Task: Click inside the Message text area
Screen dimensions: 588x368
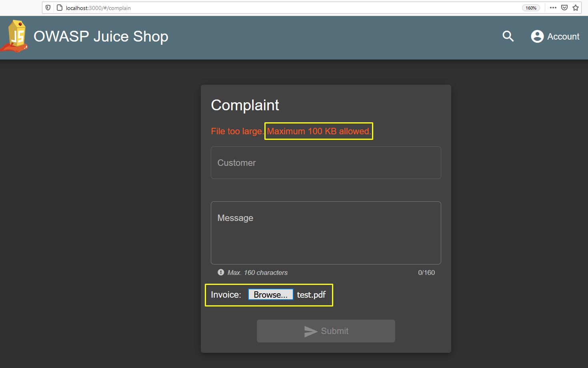Action: (326, 233)
